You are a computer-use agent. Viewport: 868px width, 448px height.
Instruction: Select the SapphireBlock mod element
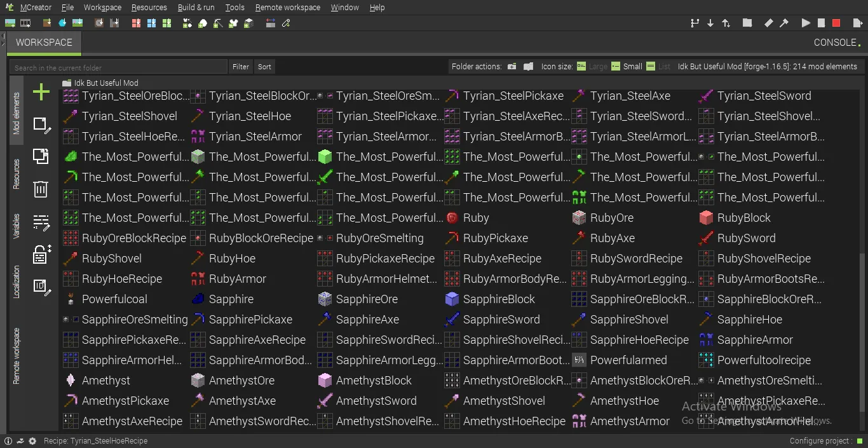click(x=491, y=299)
